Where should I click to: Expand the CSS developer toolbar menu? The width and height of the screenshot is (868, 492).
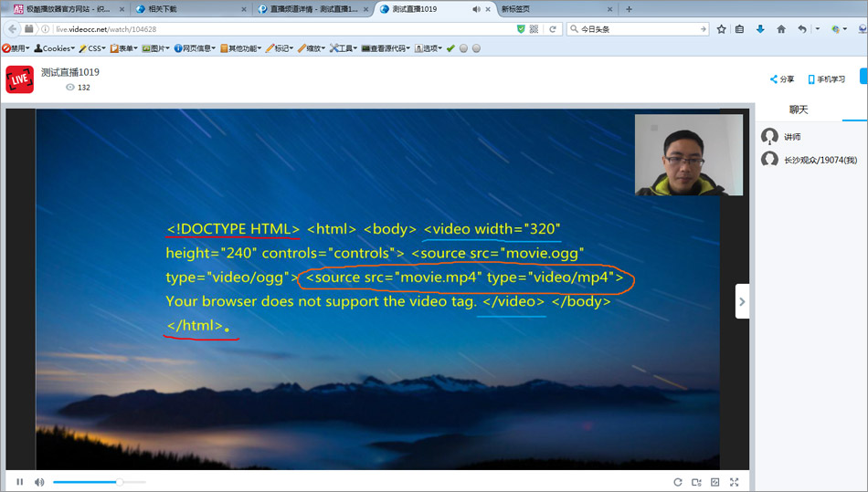click(x=92, y=48)
